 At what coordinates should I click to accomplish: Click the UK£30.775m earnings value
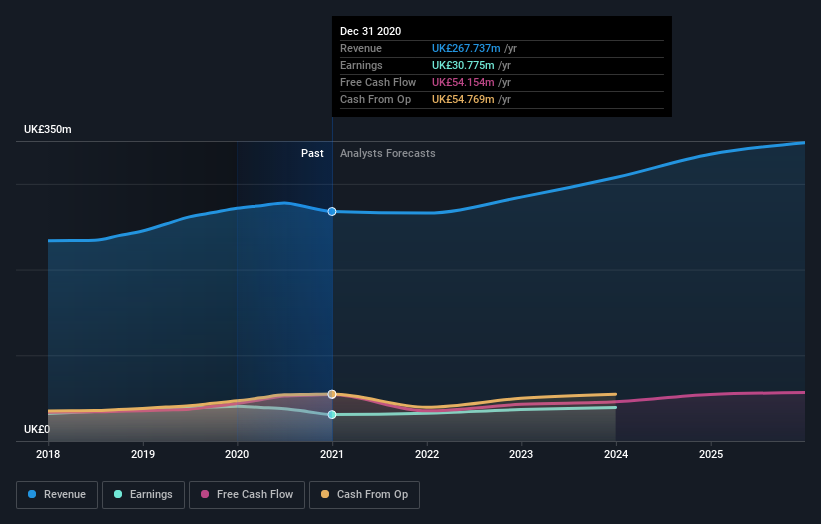point(463,65)
